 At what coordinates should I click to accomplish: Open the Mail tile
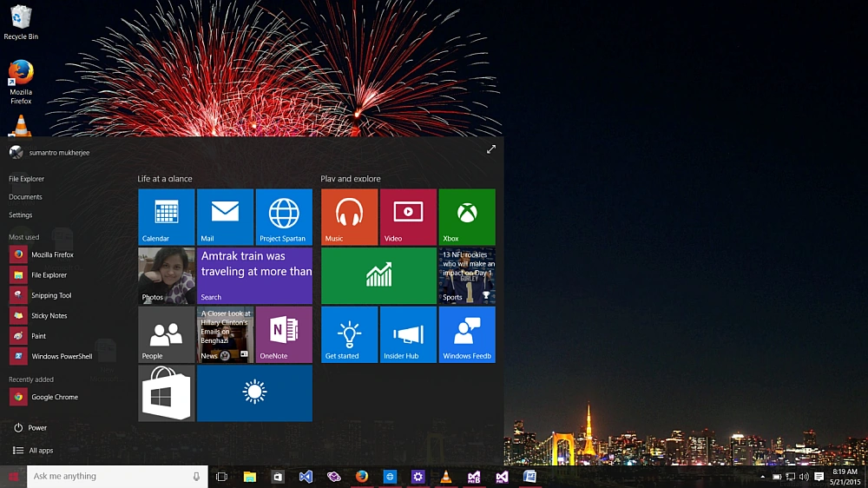[x=225, y=216]
